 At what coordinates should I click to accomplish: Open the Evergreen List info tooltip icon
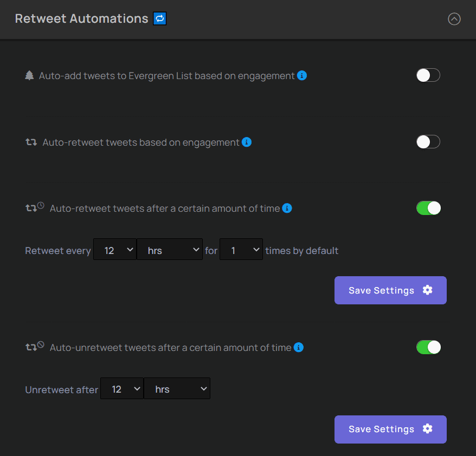[302, 76]
